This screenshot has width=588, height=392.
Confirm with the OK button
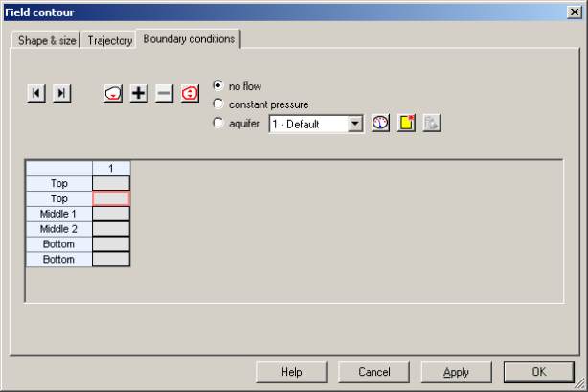coord(538,372)
